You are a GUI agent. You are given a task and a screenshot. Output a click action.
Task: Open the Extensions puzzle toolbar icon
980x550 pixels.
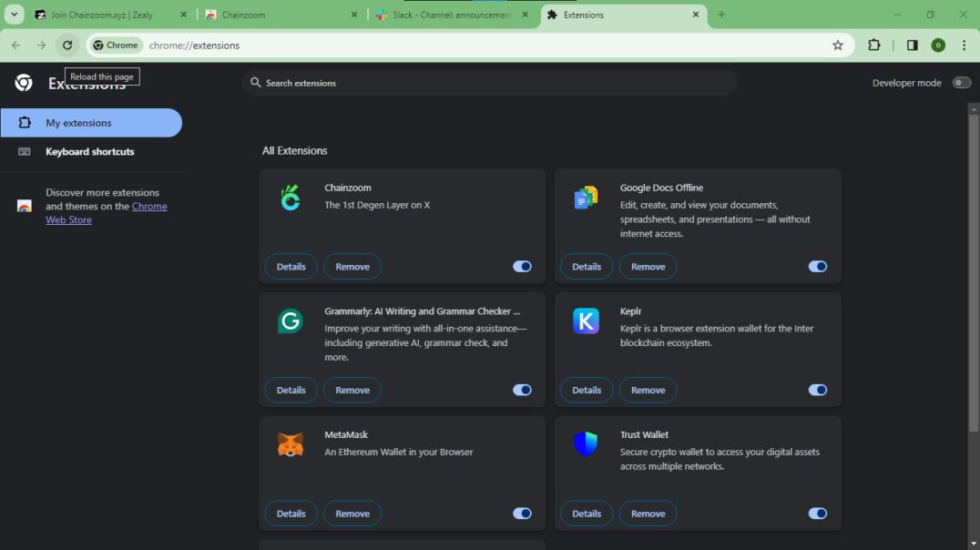pos(873,45)
